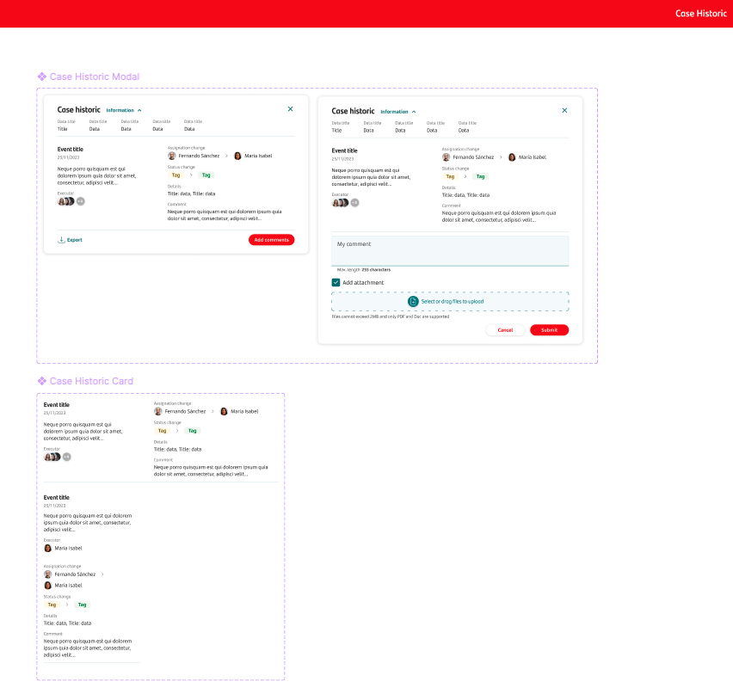Viewport: 733px width, 700px height.
Task: Click María Isabel's avatar in the right modal
Action: pyautogui.click(x=512, y=157)
